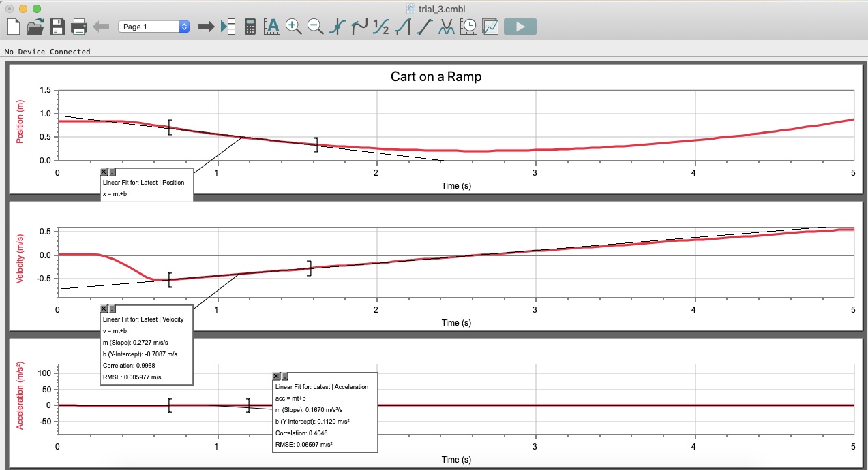Activate the Integral tool icon
The height and width of the screenshot is (470, 868).
click(403, 27)
